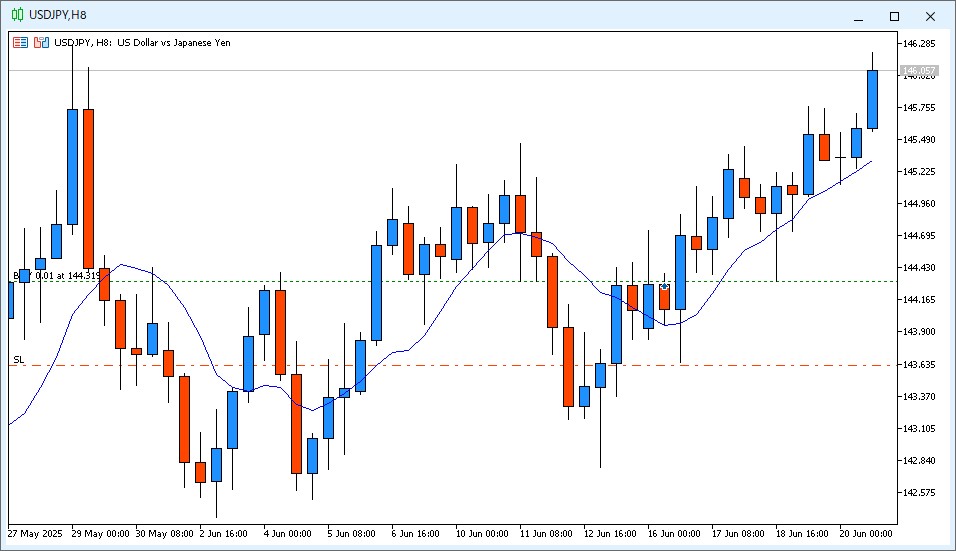Viewport: 956px width, 551px height.
Task: Click the 146.285 price scale label
Action: [919, 43]
